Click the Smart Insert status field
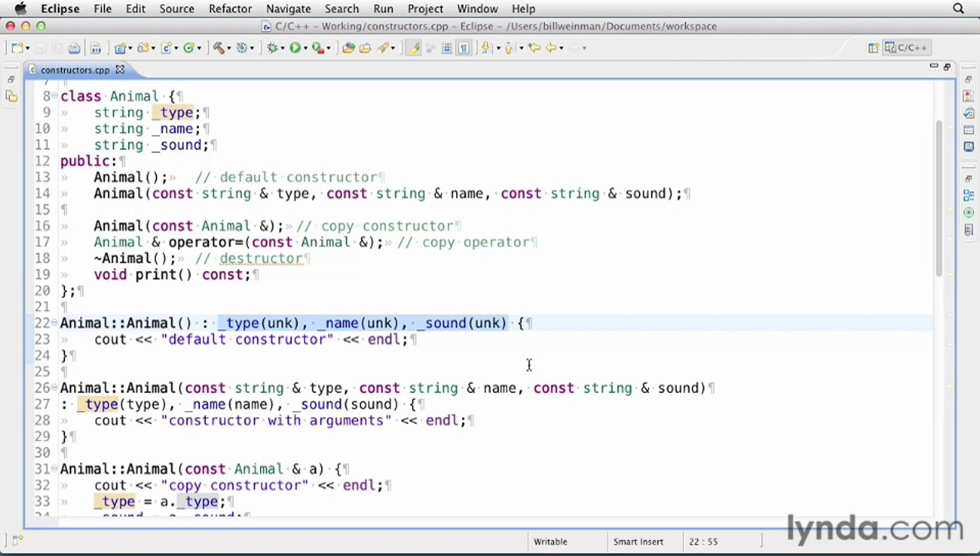The height and width of the screenshot is (556, 980). 637,542
